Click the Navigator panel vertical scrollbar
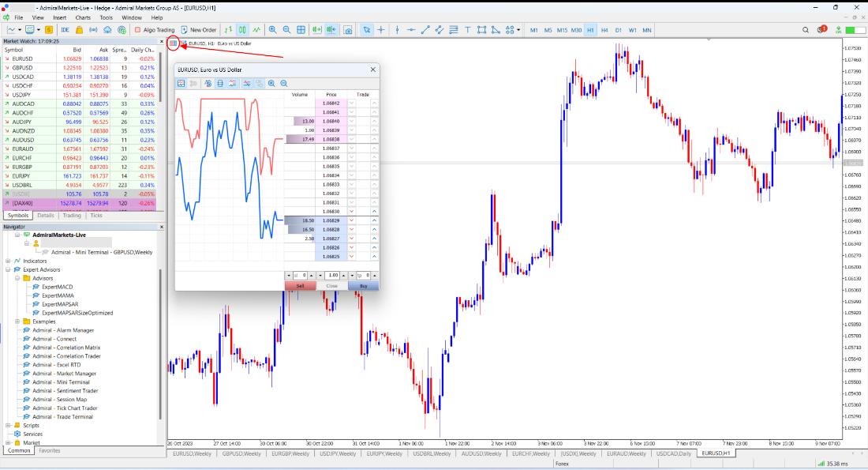 click(x=160, y=344)
